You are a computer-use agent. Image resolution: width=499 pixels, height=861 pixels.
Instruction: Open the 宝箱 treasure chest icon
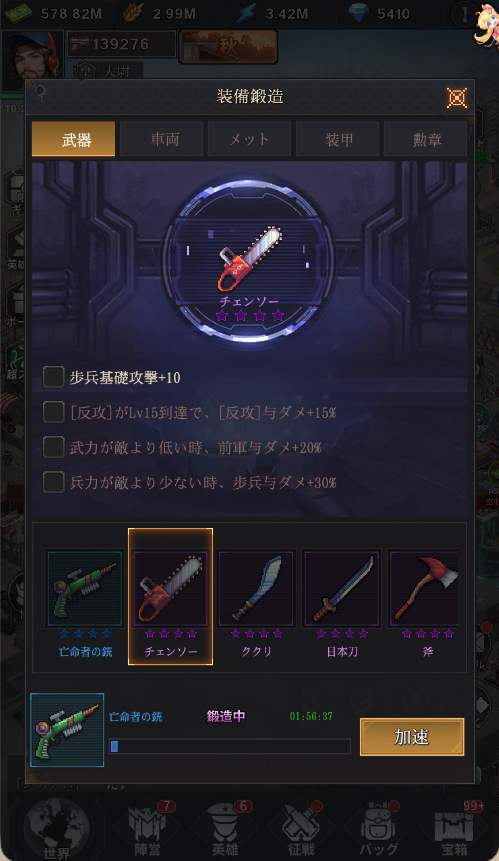point(455,829)
